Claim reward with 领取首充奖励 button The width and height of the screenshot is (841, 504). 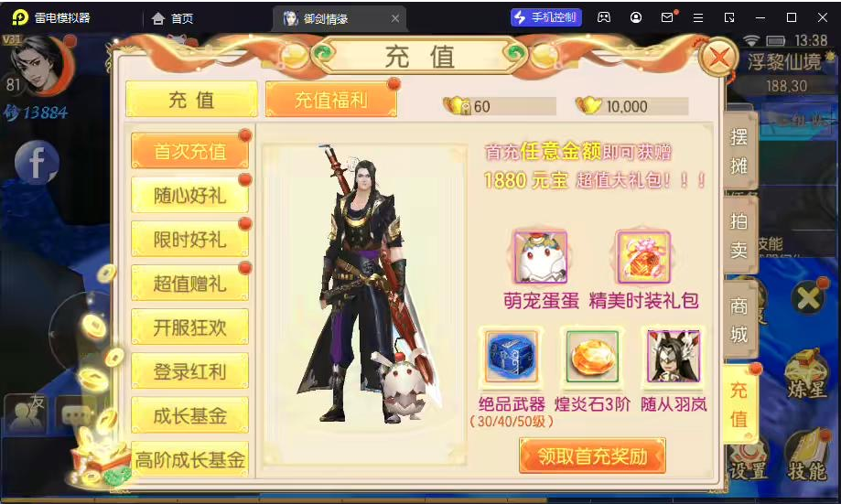coord(592,456)
